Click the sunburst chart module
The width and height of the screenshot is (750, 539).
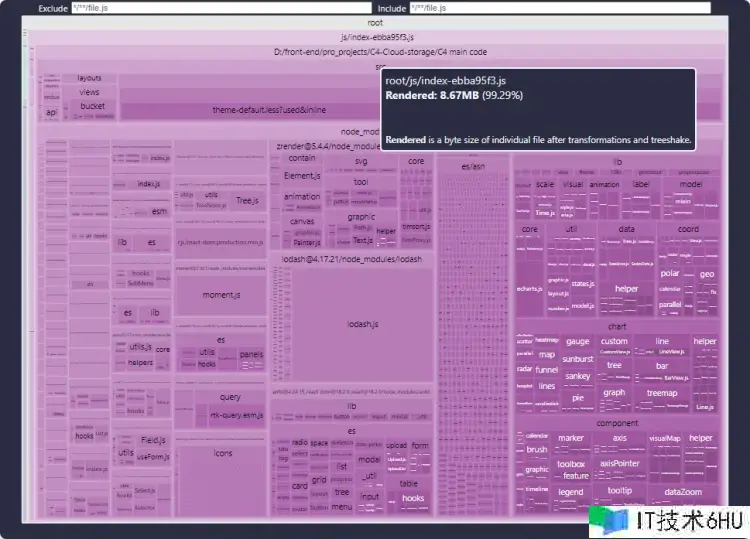click(578, 358)
